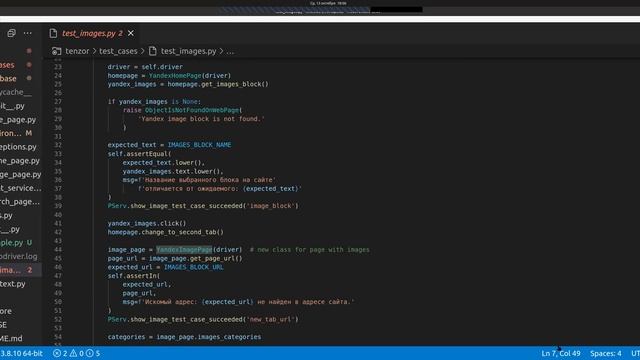Click the collapse folders icon in explorer header
Image resolution: width=640 pixels, height=360 pixels.
pyautogui.click(x=11, y=33)
